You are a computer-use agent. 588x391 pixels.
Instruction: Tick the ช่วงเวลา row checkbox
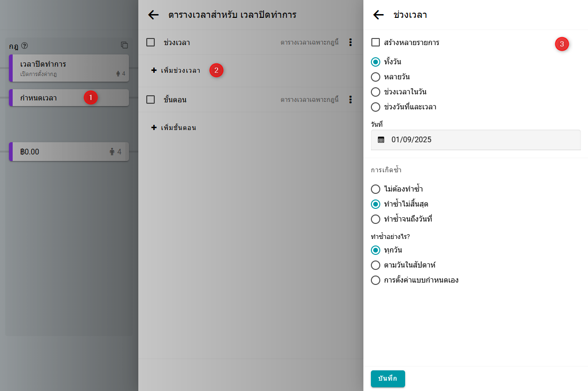(x=151, y=43)
